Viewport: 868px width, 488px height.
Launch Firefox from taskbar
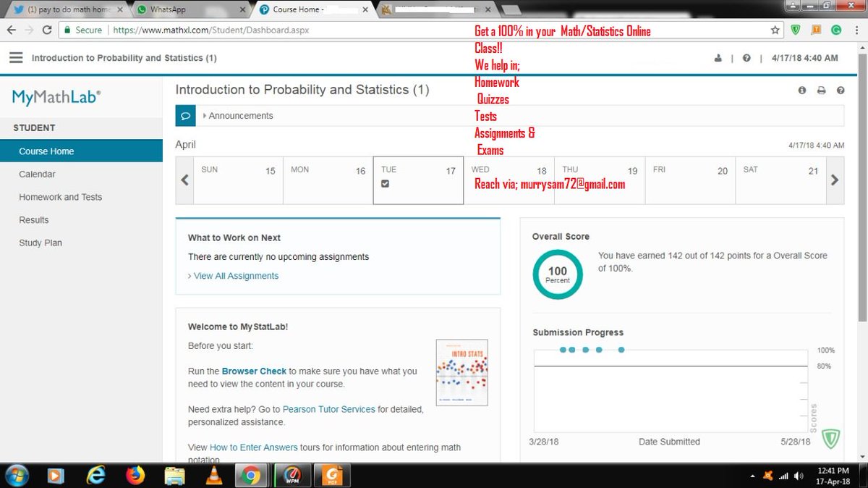coord(135,476)
